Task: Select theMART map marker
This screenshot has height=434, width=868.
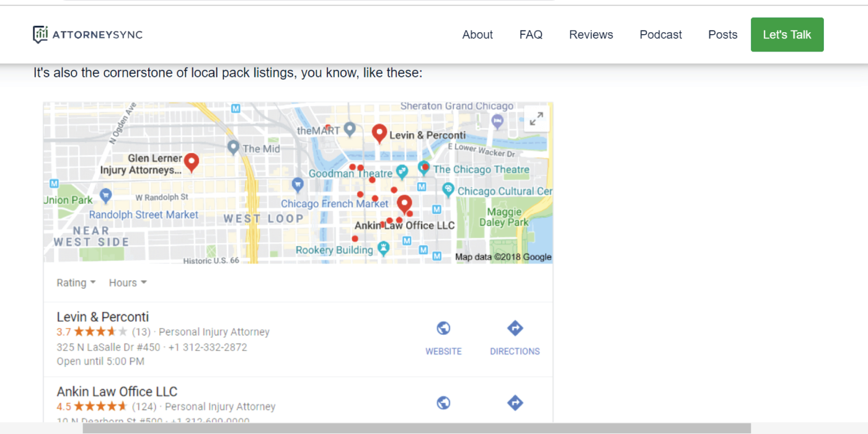Action: coord(350,130)
